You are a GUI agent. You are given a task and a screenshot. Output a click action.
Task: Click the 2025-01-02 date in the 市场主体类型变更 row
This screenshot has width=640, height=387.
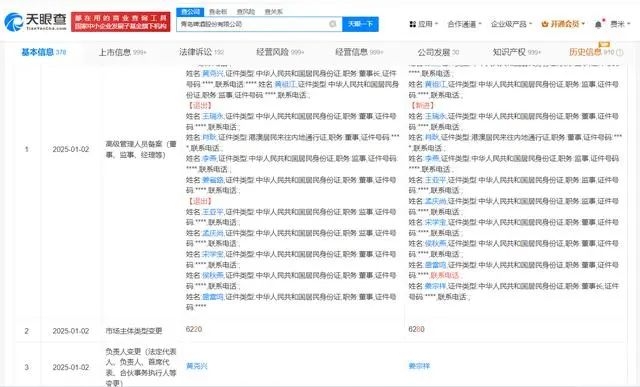(x=71, y=331)
